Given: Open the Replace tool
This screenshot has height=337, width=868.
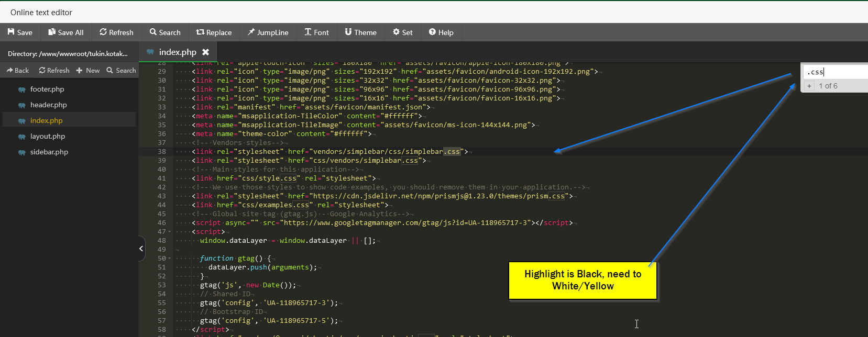Looking at the screenshot, I should click(214, 32).
